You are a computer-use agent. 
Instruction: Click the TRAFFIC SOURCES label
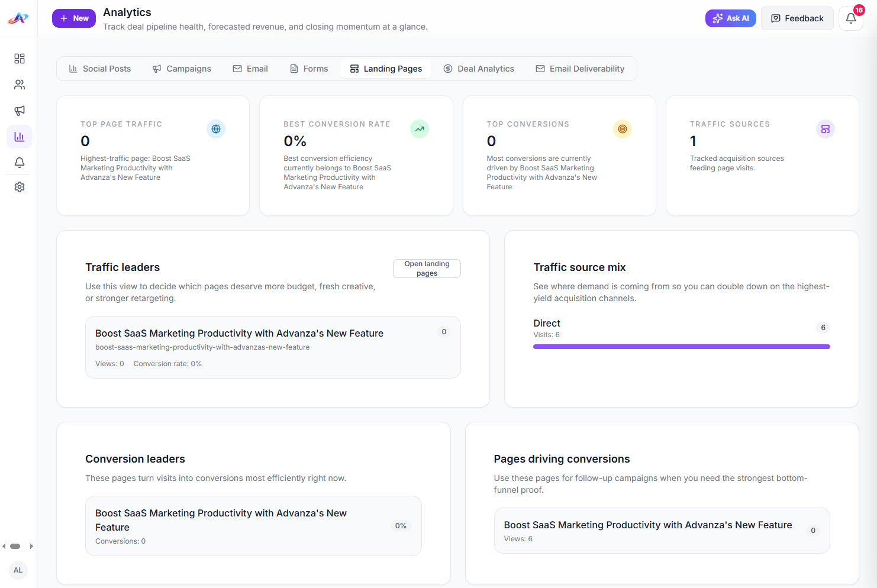730,124
